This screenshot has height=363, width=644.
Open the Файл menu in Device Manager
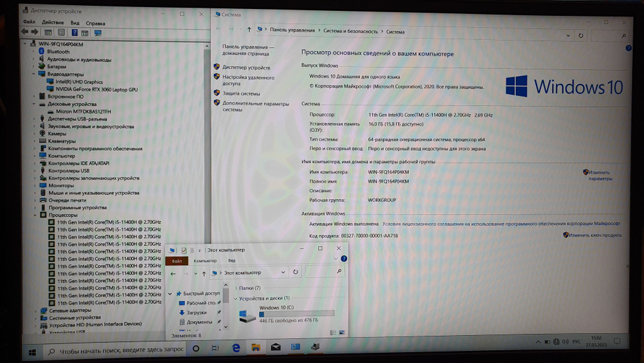[x=29, y=22]
